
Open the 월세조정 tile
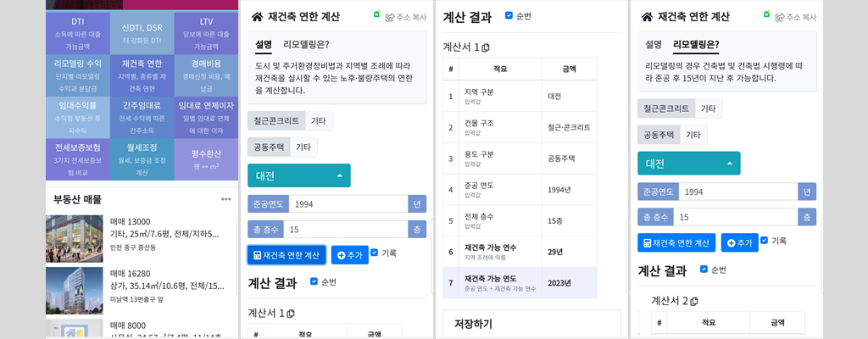click(142, 159)
